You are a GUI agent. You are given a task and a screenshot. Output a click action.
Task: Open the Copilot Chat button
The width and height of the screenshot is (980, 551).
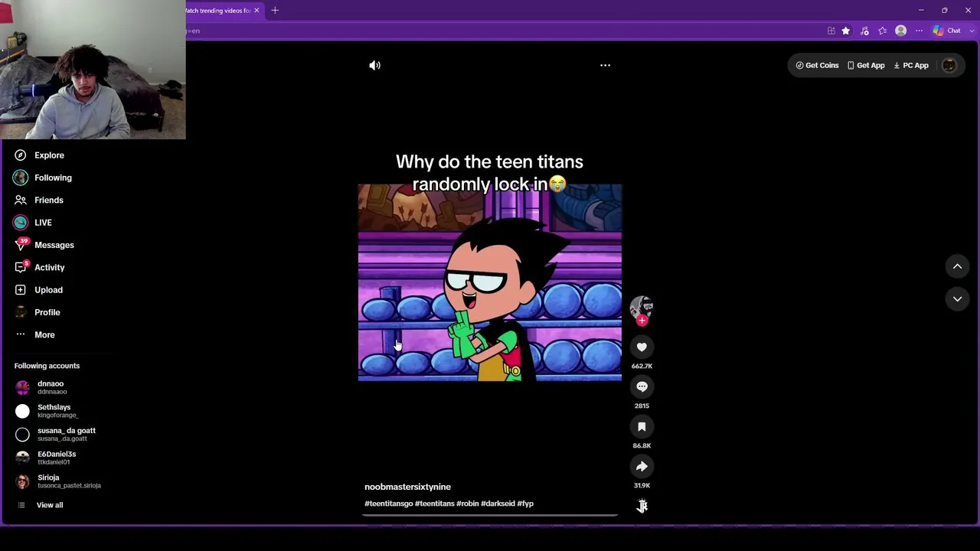947,31
